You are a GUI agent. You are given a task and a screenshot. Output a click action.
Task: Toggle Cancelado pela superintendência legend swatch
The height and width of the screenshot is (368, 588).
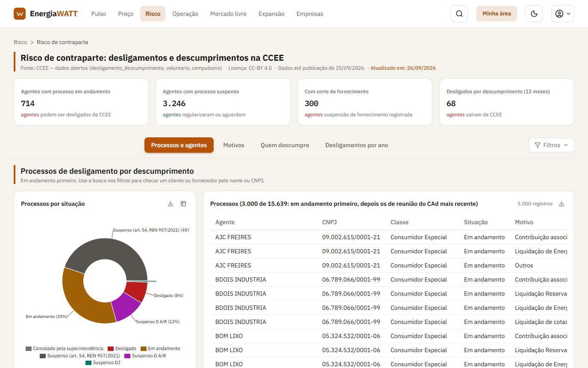point(29,349)
